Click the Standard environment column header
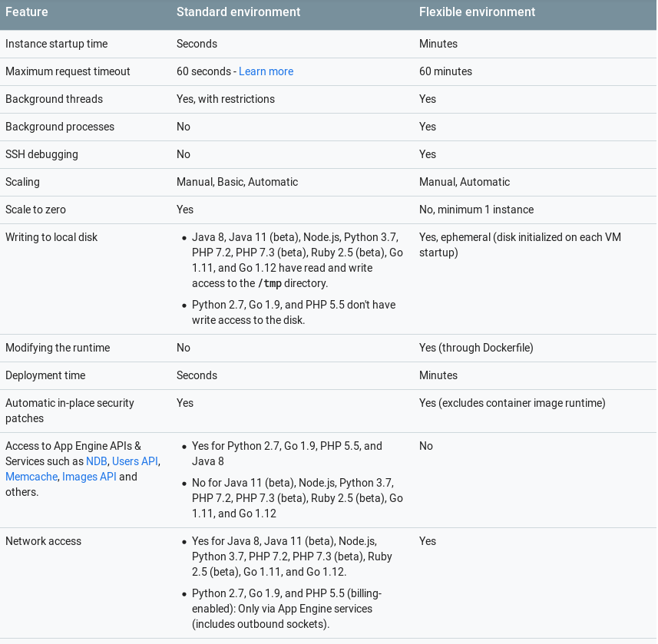This screenshot has height=644, width=658. point(238,12)
